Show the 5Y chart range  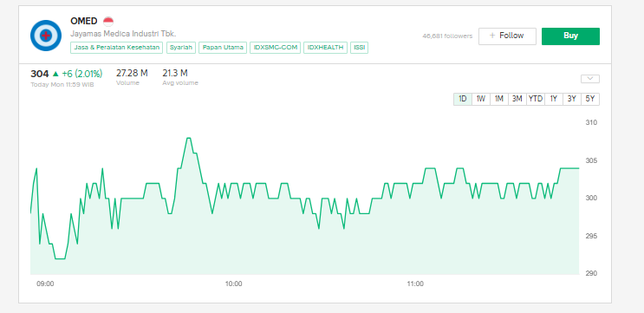589,99
